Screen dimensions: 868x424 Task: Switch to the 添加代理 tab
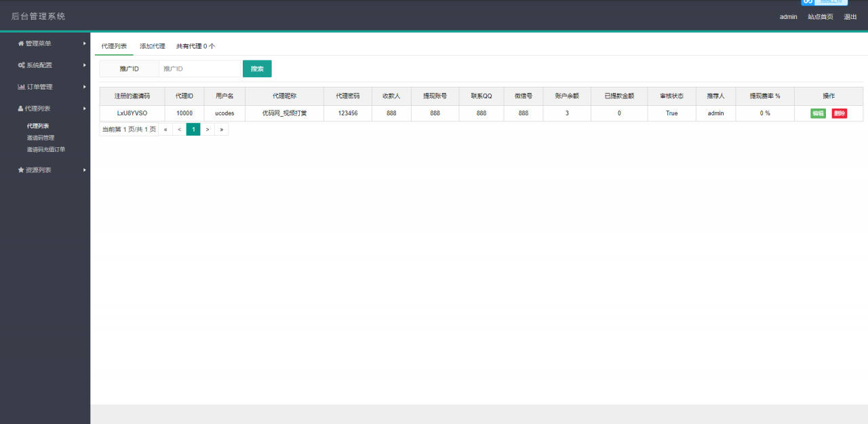[153, 46]
